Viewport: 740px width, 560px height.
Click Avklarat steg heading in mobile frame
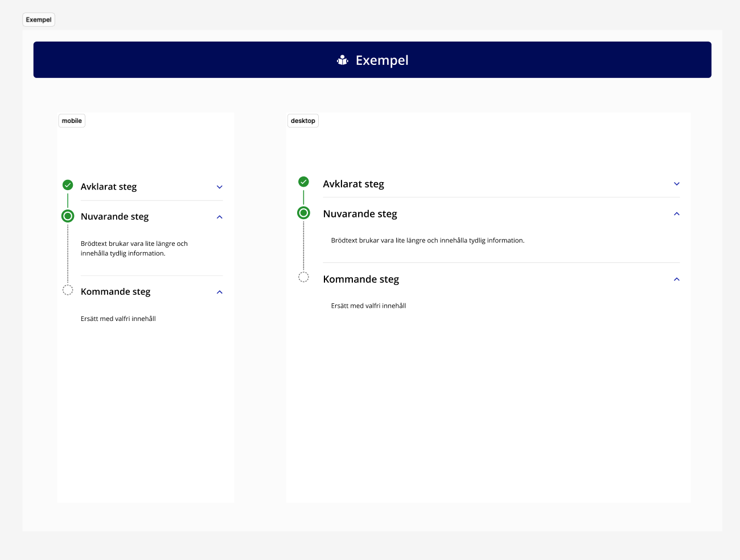pos(109,187)
